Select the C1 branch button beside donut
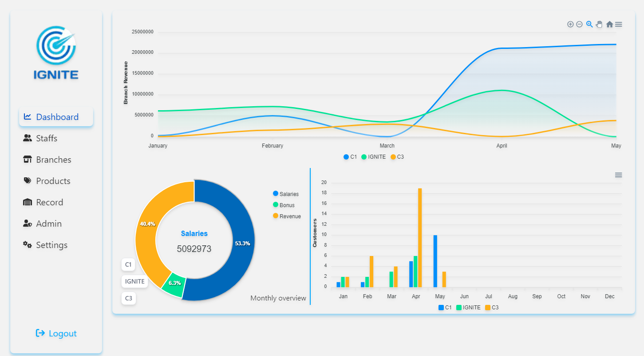644x356 pixels. (x=128, y=264)
